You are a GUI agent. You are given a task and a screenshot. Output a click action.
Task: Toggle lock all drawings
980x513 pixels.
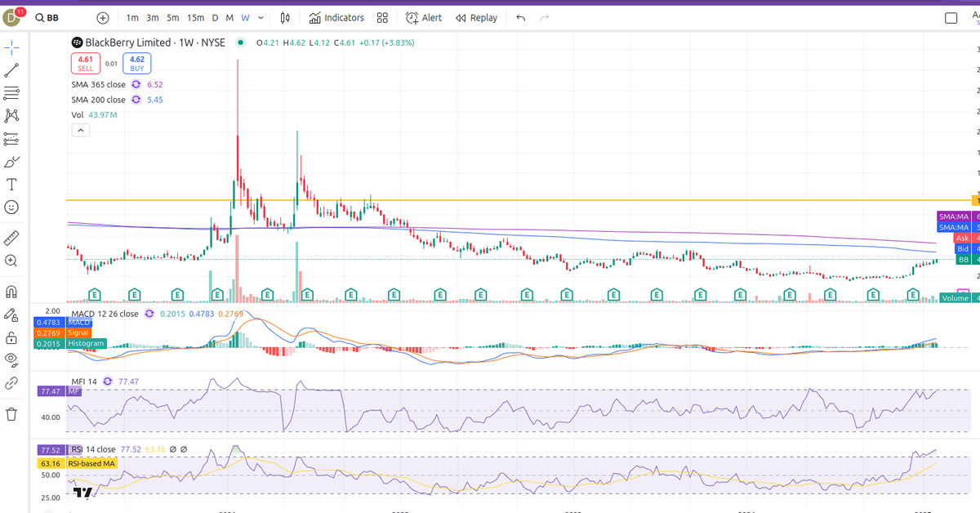11,337
